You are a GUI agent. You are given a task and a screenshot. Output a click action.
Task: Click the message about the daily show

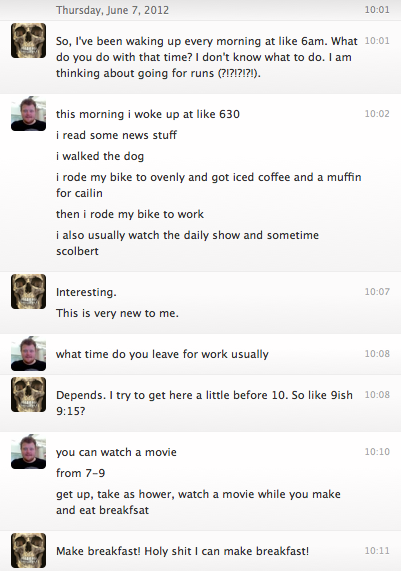tap(187, 243)
